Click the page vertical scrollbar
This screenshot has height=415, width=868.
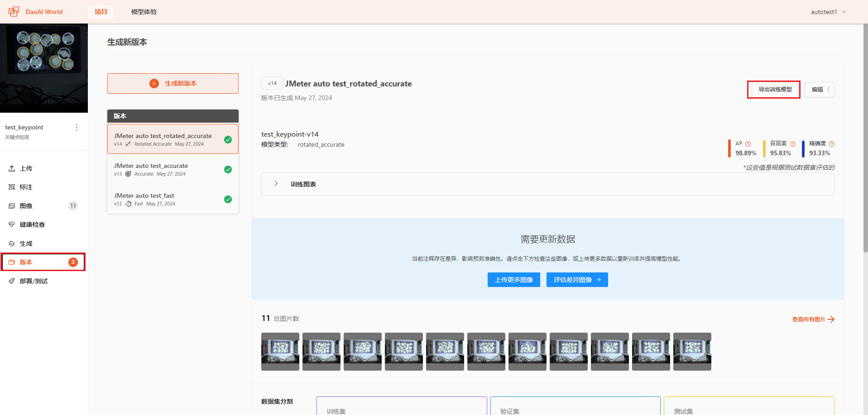(x=865, y=138)
